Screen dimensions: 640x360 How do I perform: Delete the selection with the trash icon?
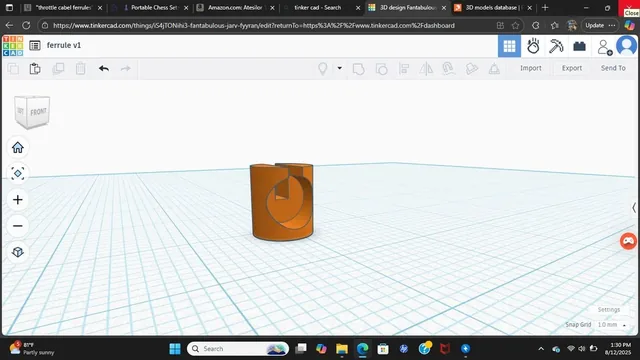tap(80, 69)
